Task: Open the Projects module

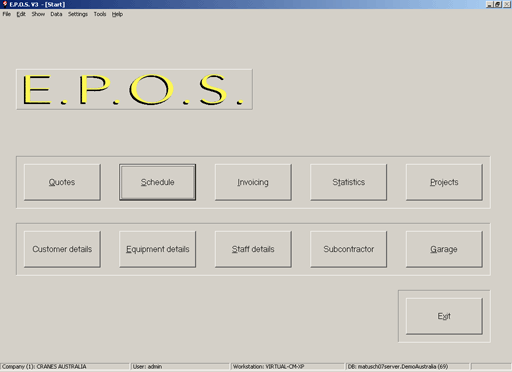Action: [444, 182]
